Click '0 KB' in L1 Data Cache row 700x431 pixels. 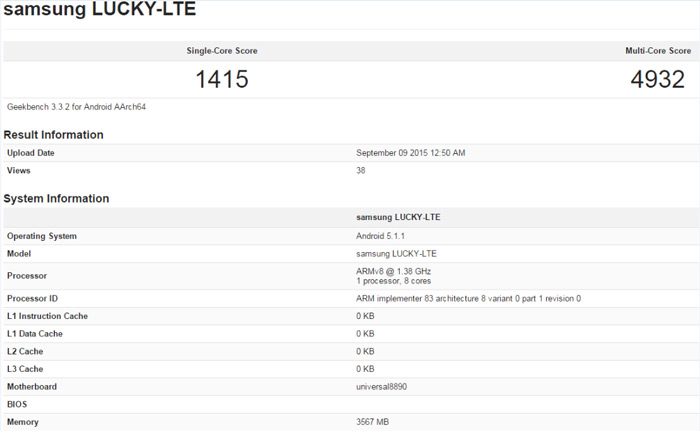point(365,334)
